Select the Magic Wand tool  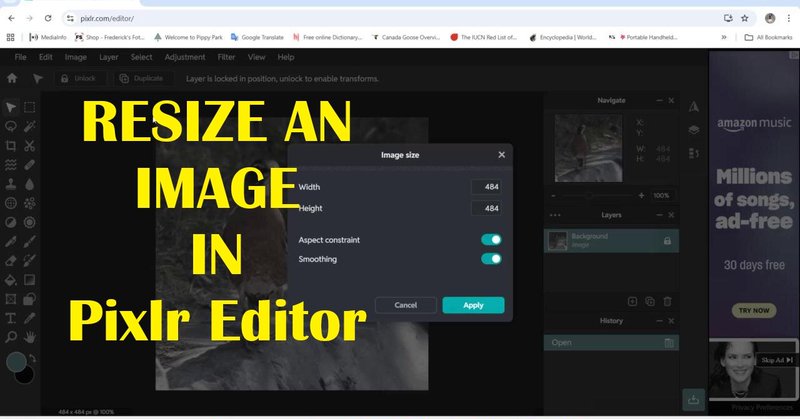click(30, 126)
